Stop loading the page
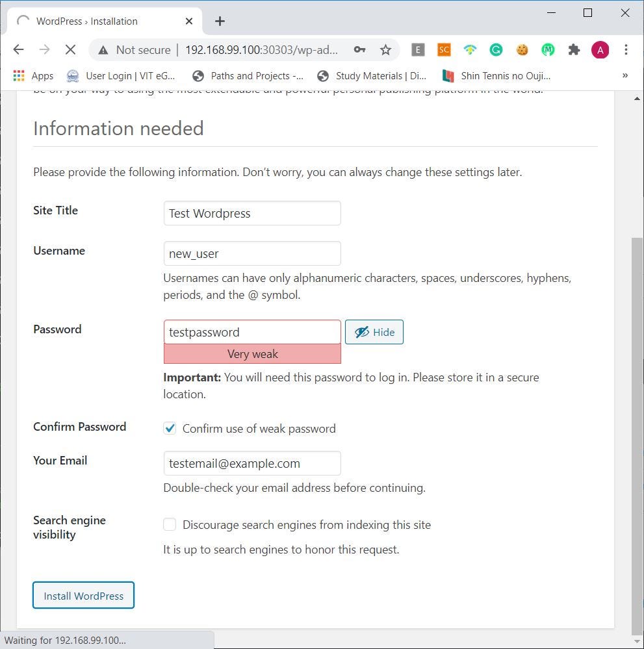 [x=70, y=50]
